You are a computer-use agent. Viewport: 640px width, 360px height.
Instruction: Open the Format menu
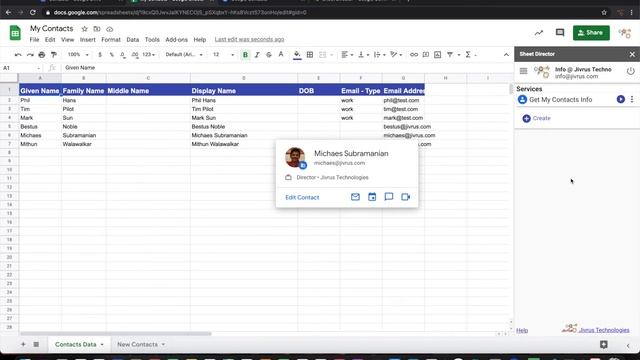[111, 40]
